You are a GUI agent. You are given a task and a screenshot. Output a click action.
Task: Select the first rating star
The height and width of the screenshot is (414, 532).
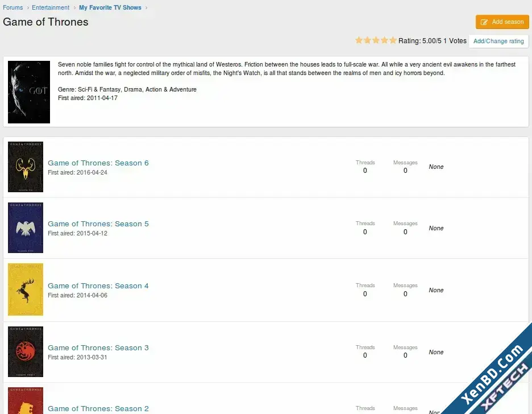click(359, 40)
